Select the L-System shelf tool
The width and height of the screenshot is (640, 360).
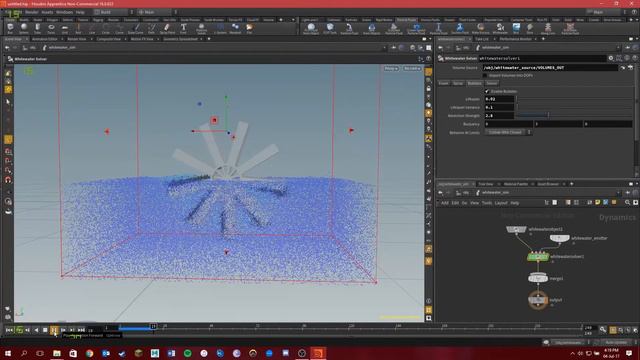pos(220,28)
